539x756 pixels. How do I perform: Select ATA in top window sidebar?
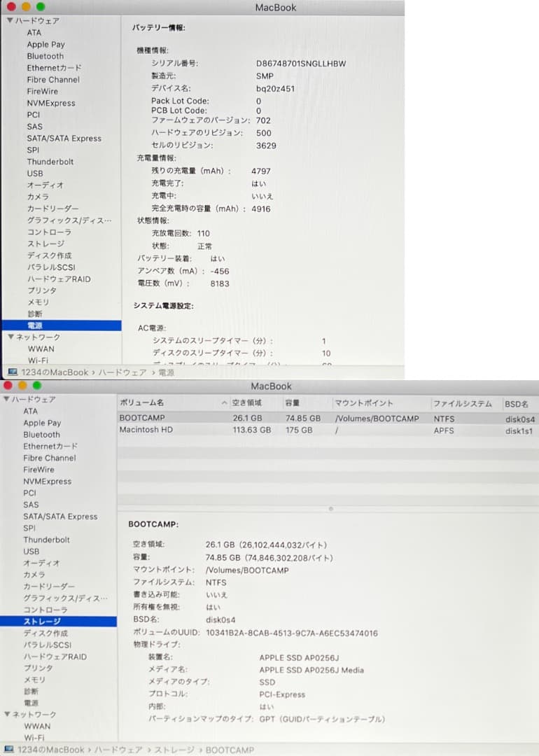[x=34, y=32]
